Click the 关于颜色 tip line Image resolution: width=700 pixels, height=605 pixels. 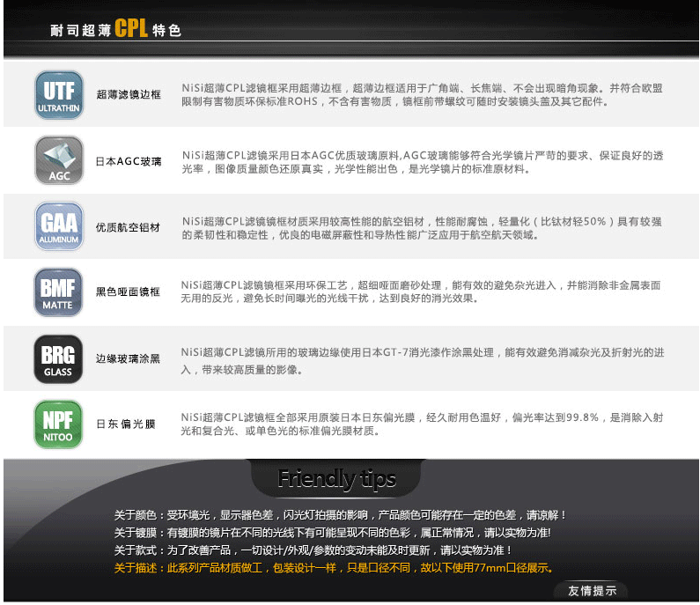click(x=340, y=515)
